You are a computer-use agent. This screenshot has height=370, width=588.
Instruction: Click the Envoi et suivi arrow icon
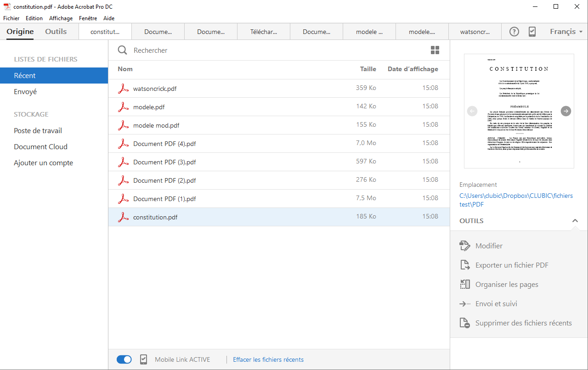(465, 303)
